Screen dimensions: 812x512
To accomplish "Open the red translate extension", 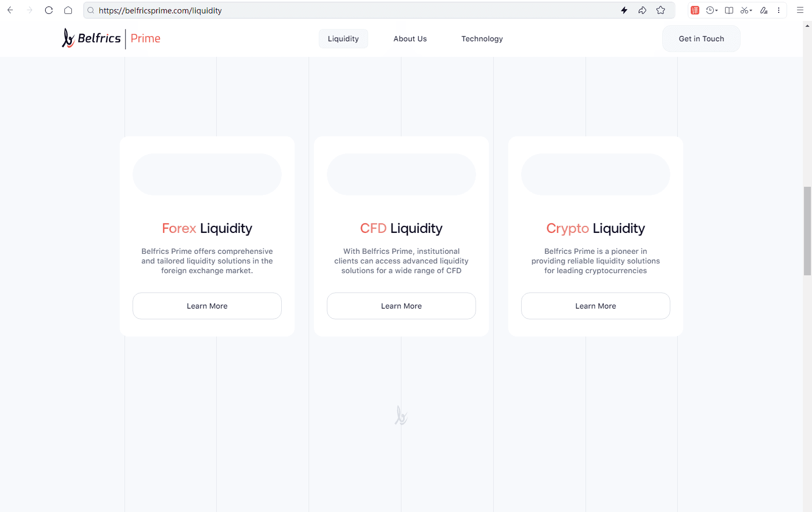I will pos(695,10).
